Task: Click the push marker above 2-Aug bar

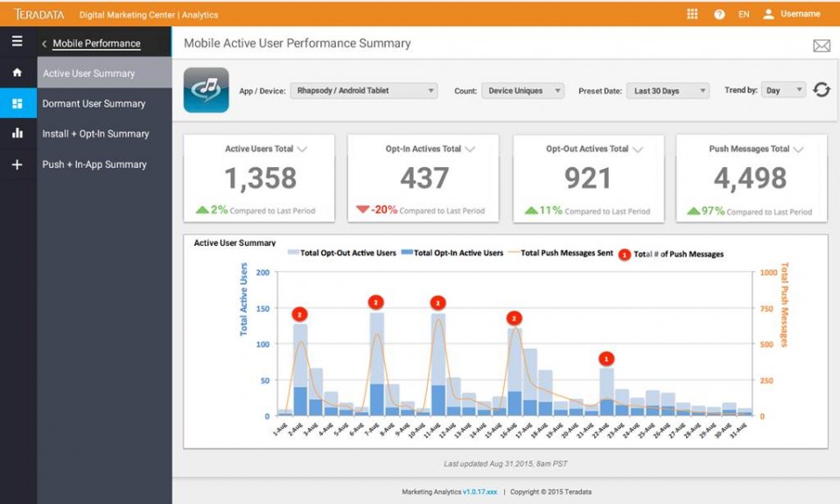Action: tap(299, 314)
